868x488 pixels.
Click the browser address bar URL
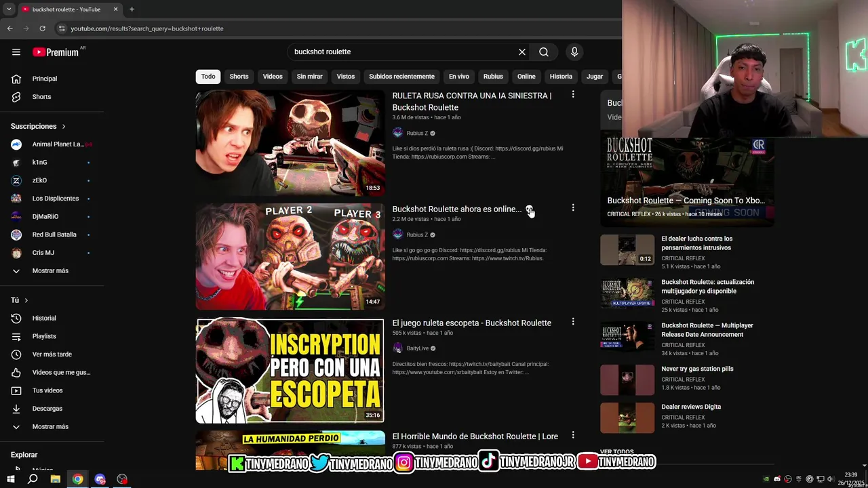click(x=147, y=28)
